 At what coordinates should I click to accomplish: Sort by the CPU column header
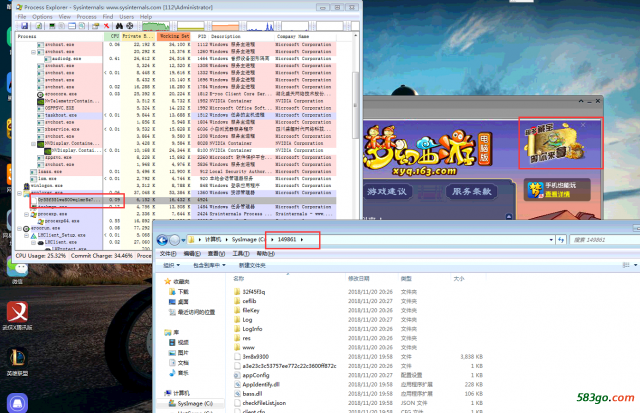pos(112,36)
